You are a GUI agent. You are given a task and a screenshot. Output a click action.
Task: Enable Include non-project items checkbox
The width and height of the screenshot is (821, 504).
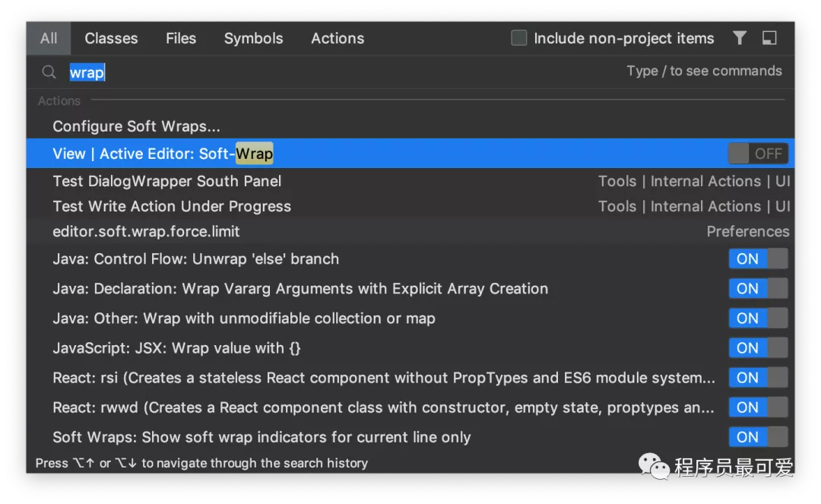[518, 38]
